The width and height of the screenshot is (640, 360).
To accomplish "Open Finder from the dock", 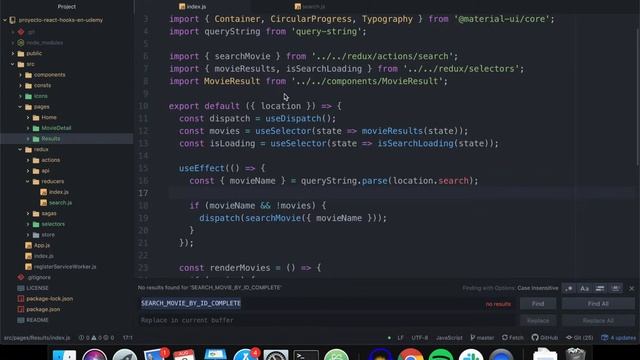I will pyautogui.click(x=64, y=355).
